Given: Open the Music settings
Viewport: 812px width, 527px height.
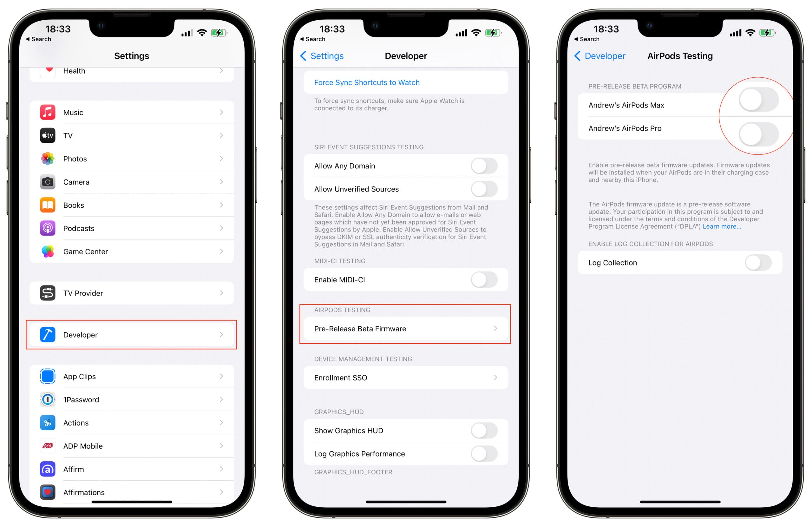Looking at the screenshot, I should tap(132, 112).
